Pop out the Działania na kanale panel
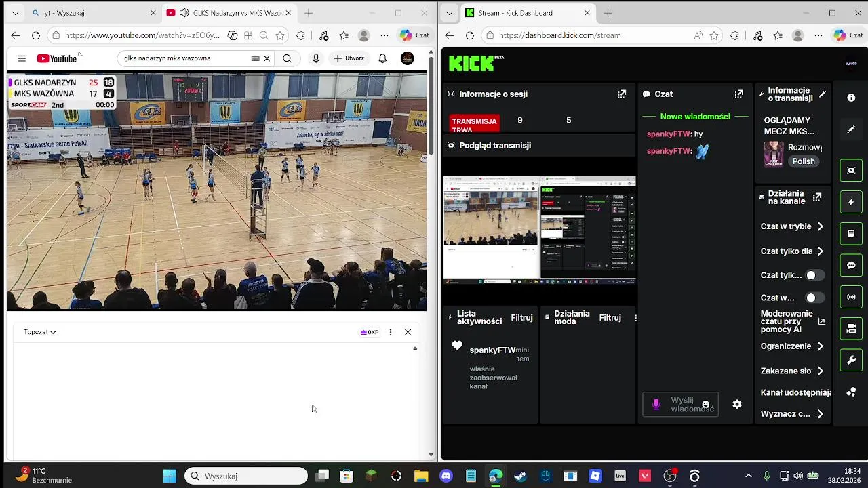This screenshot has width=868, height=488. 817,197
